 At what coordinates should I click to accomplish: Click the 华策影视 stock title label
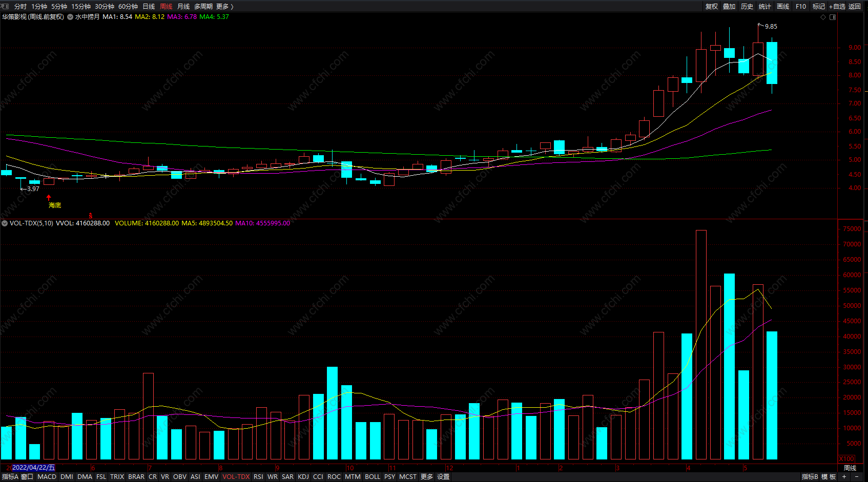[x=14, y=17]
